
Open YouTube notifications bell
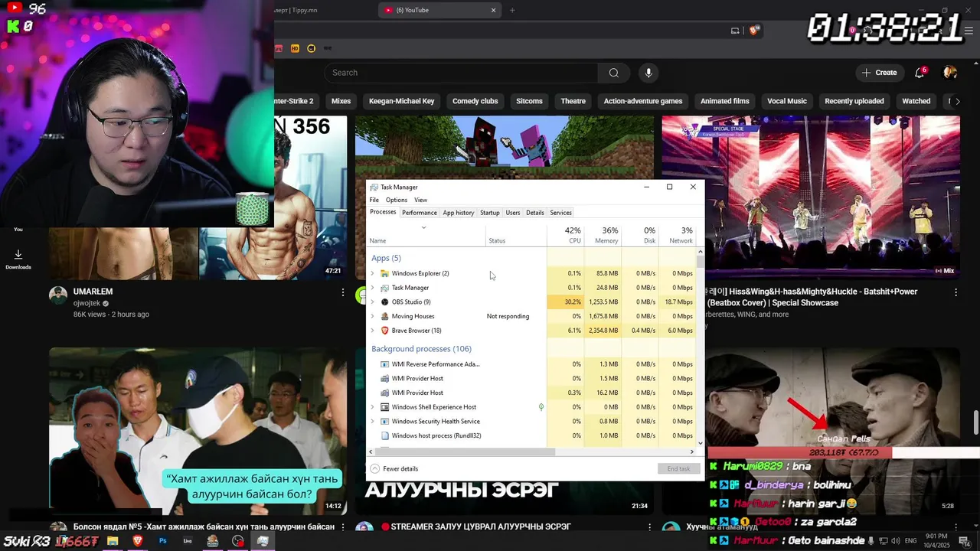920,73
